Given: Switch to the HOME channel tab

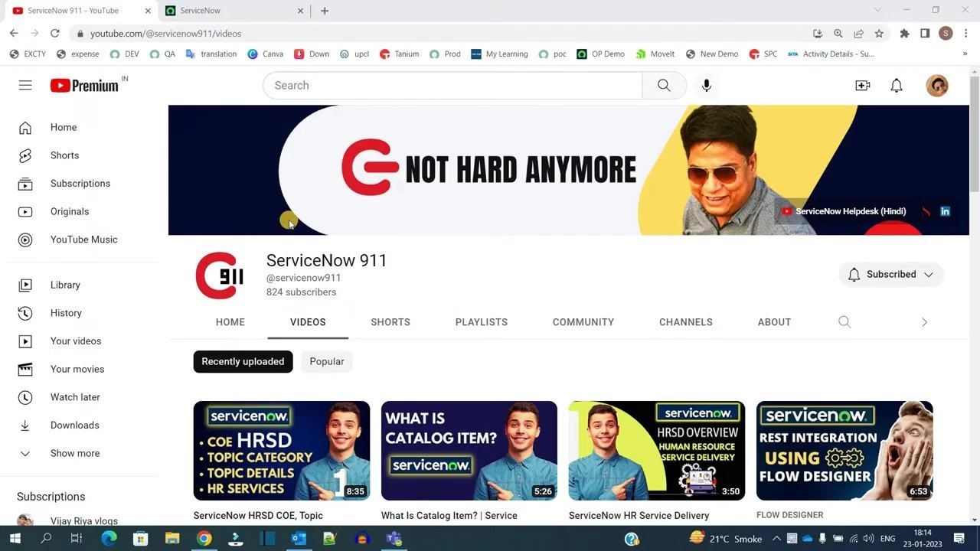Looking at the screenshot, I should [x=230, y=322].
